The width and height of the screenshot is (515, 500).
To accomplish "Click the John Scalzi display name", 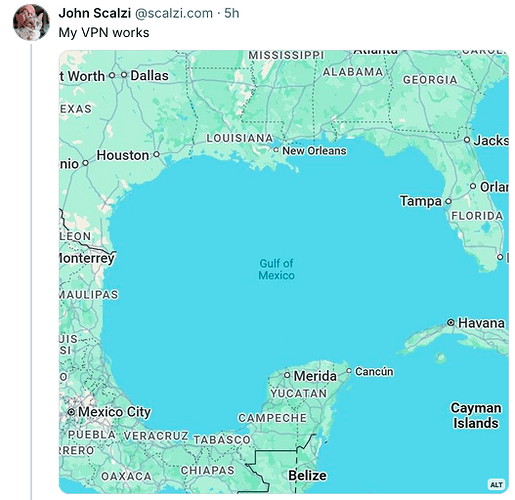I will 95,13.
